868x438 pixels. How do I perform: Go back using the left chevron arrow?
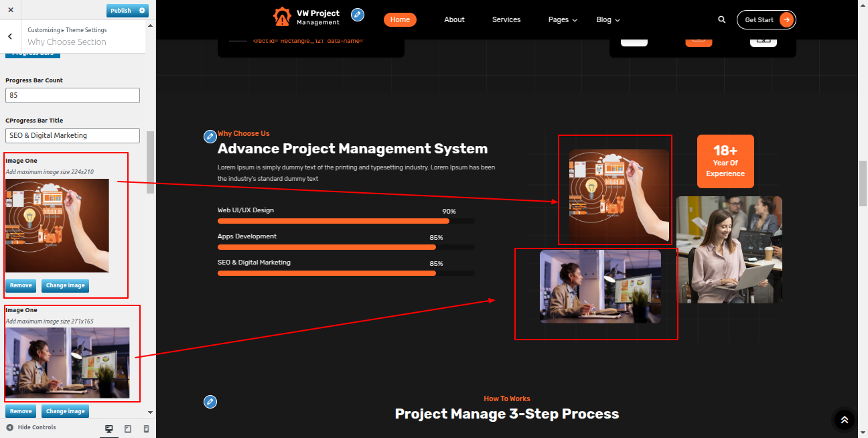tap(11, 36)
